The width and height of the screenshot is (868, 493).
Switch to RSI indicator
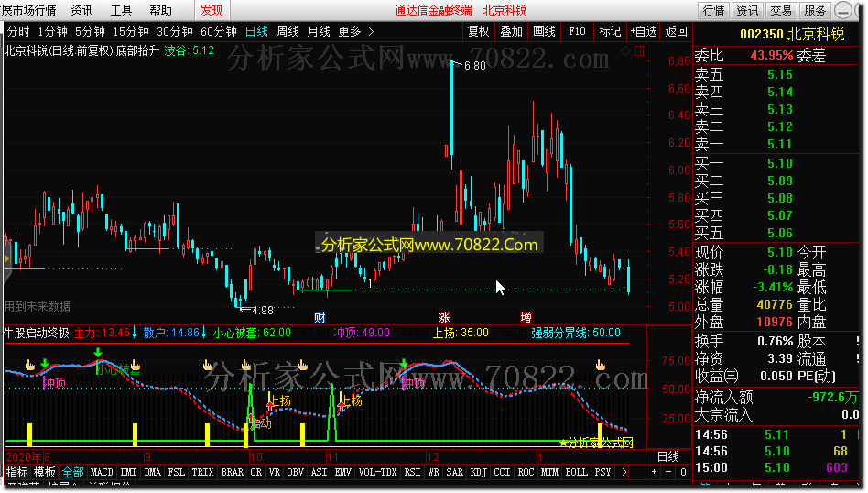coord(412,472)
